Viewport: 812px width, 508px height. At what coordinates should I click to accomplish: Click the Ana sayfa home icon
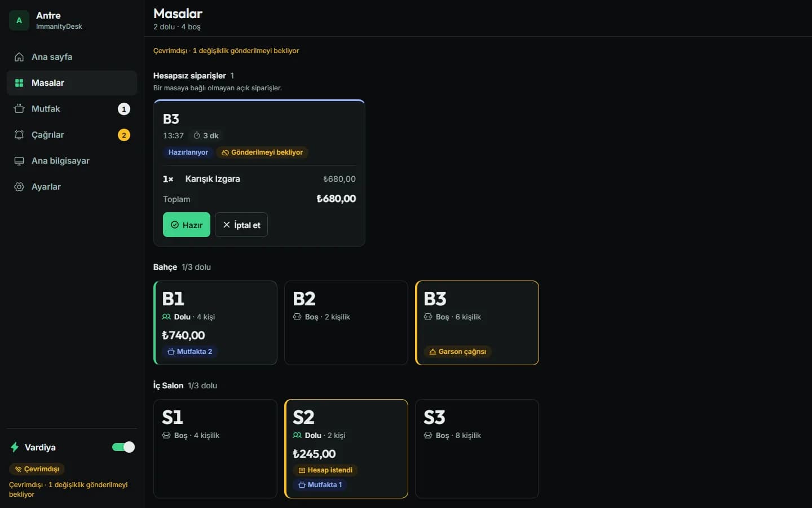[x=19, y=57]
